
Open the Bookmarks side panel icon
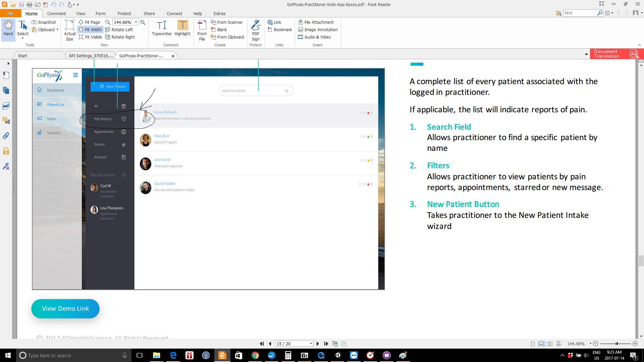pyautogui.click(x=6, y=75)
